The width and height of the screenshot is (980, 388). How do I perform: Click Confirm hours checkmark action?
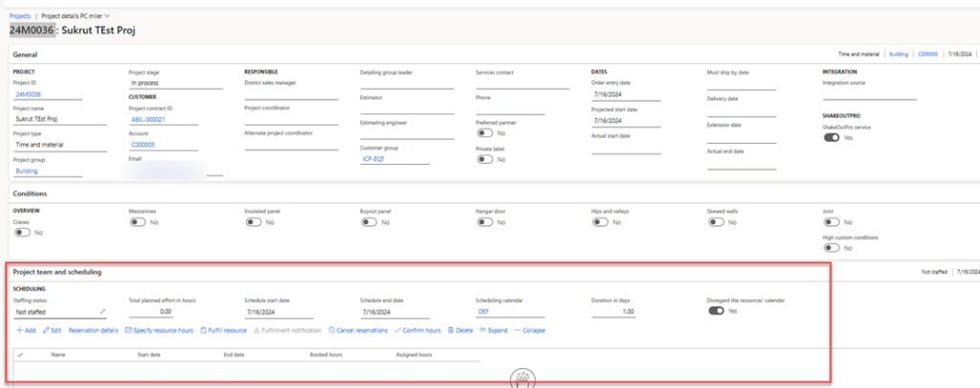coord(418,330)
